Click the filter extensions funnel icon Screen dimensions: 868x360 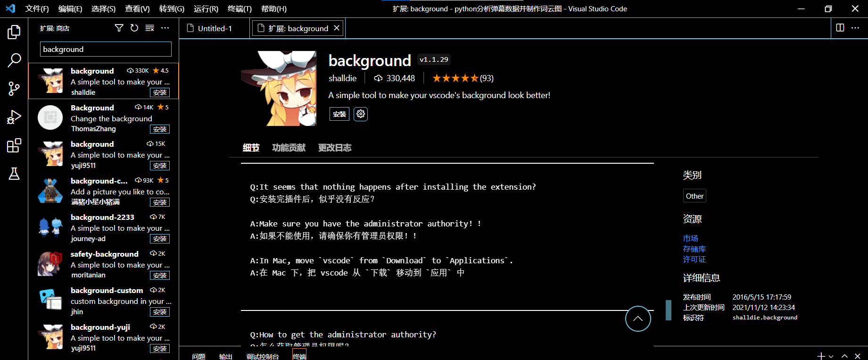click(x=119, y=28)
